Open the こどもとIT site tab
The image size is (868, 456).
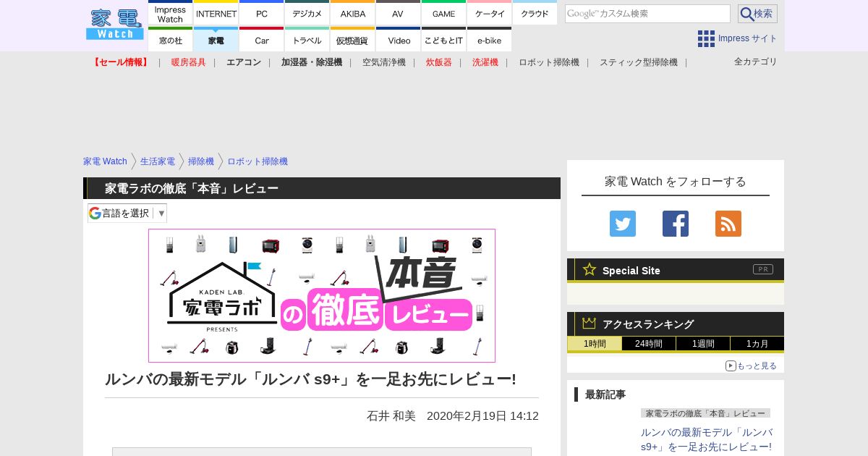[x=443, y=41]
